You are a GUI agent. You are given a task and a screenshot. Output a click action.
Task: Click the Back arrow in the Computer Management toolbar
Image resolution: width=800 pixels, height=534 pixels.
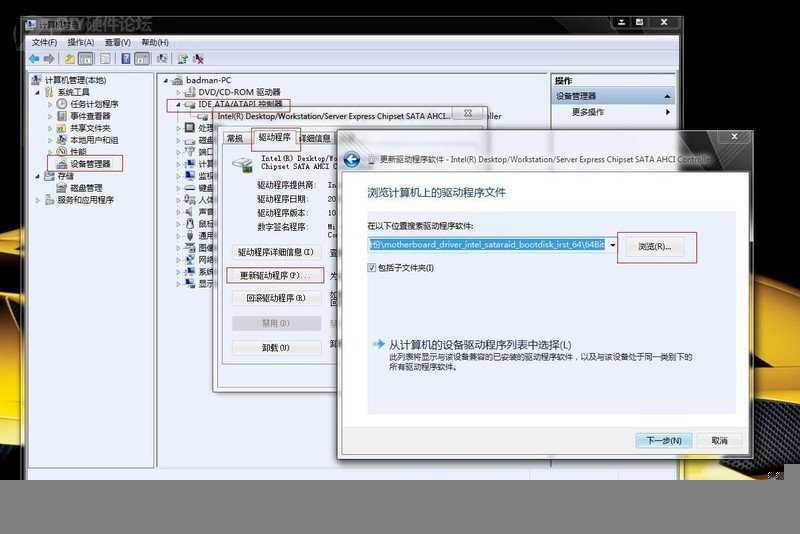click(x=34, y=59)
